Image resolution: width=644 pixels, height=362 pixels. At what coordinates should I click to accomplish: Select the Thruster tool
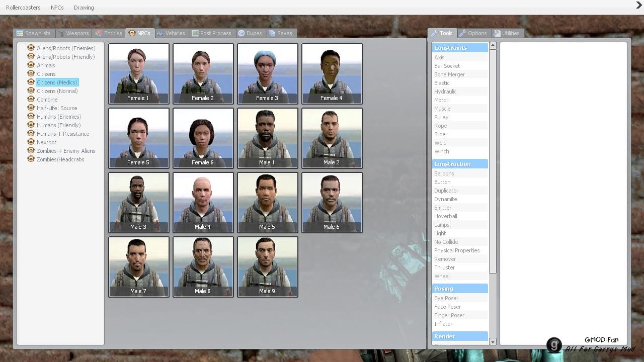pyautogui.click(x=460, y=267)
